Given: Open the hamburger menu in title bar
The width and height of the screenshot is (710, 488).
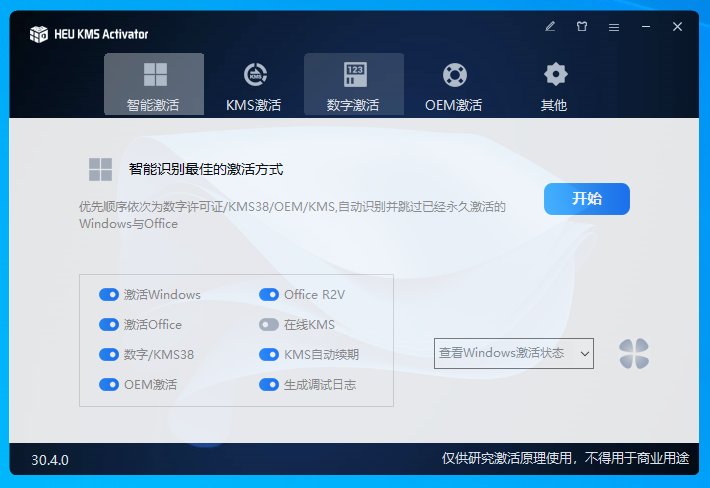Looking at the screenshot, I should tap(614, 27).
